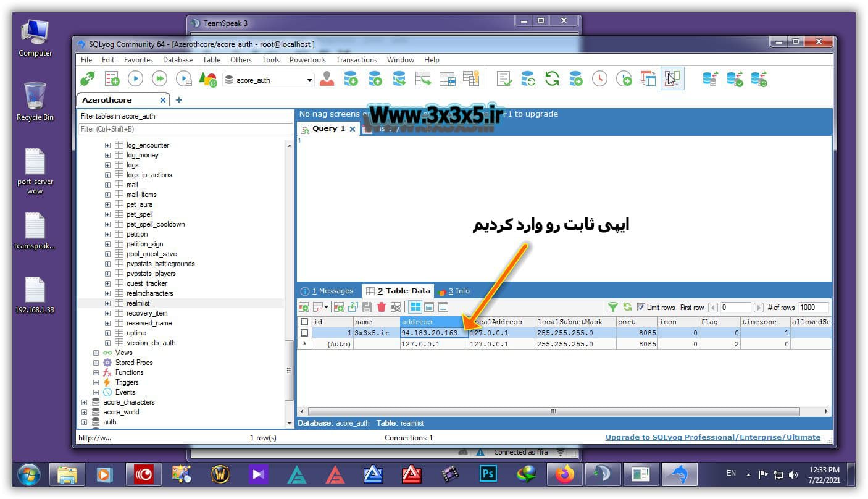Open a new query editor from toolbar
868x499 pixels.
tap(112, 79)
